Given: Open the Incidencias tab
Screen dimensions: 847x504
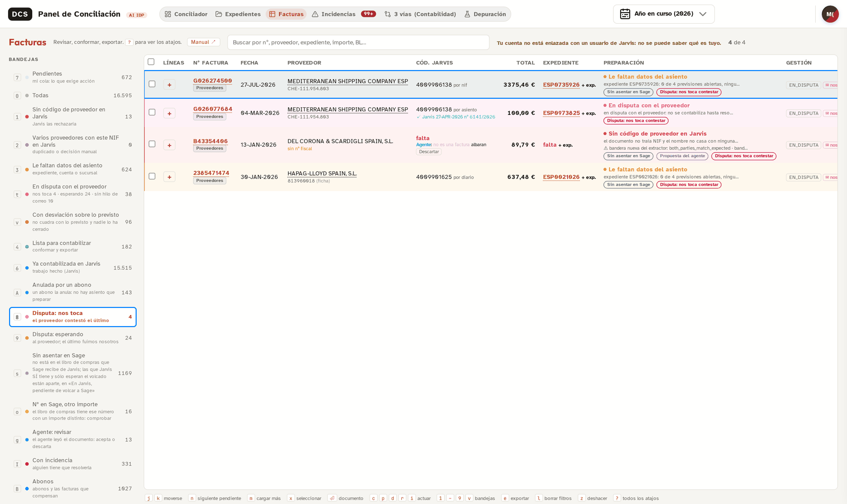Looking at the screenshot, I should point(344,14).
